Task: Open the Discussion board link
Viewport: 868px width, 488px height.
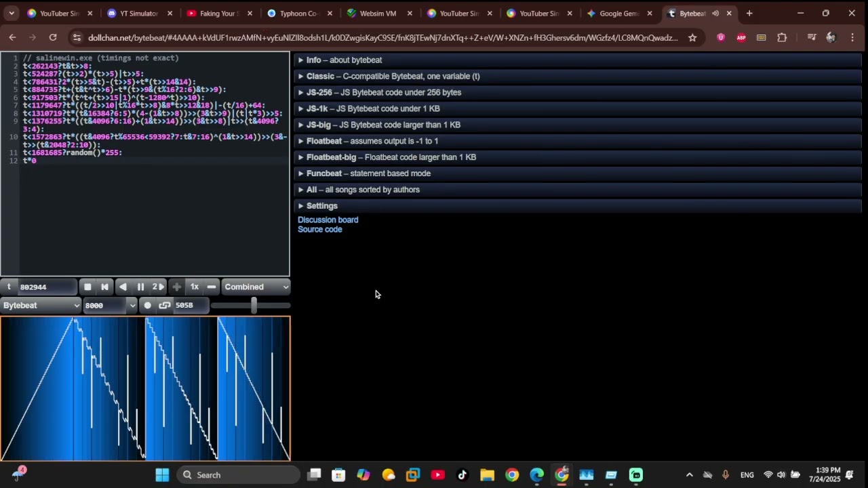Action: tap(328, 220)
